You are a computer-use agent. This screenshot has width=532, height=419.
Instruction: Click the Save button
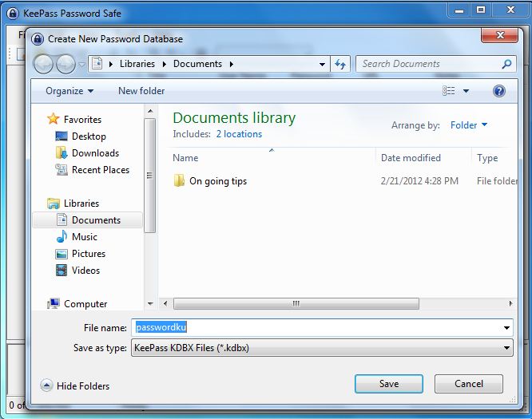(x=389, y=384)
